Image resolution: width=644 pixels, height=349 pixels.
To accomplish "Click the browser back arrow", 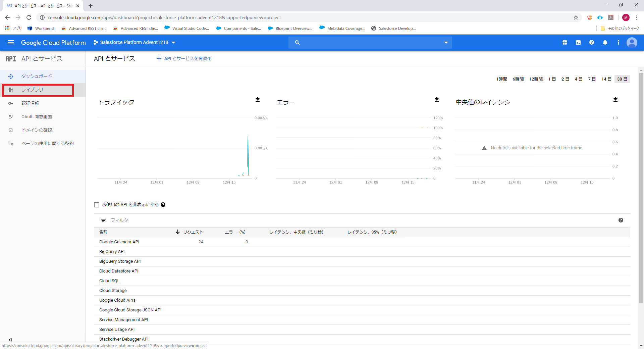I will [7, 17].
